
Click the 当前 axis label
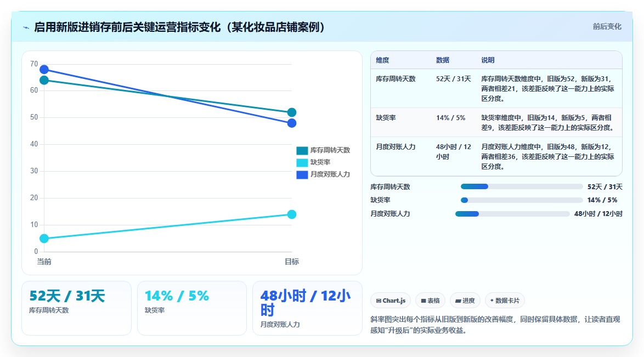click(x=44, y=262)
